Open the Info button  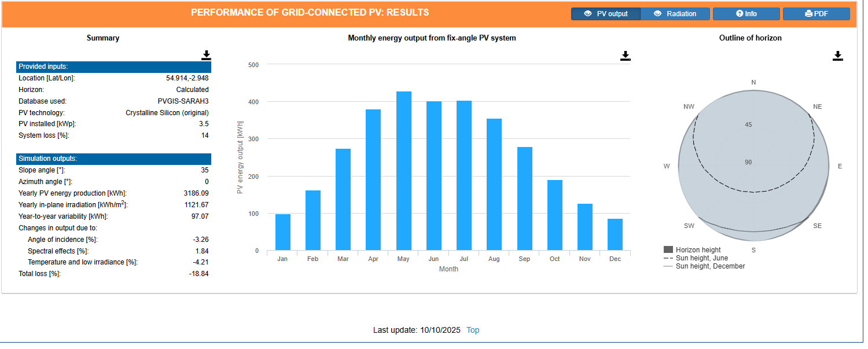click(746, 14)
